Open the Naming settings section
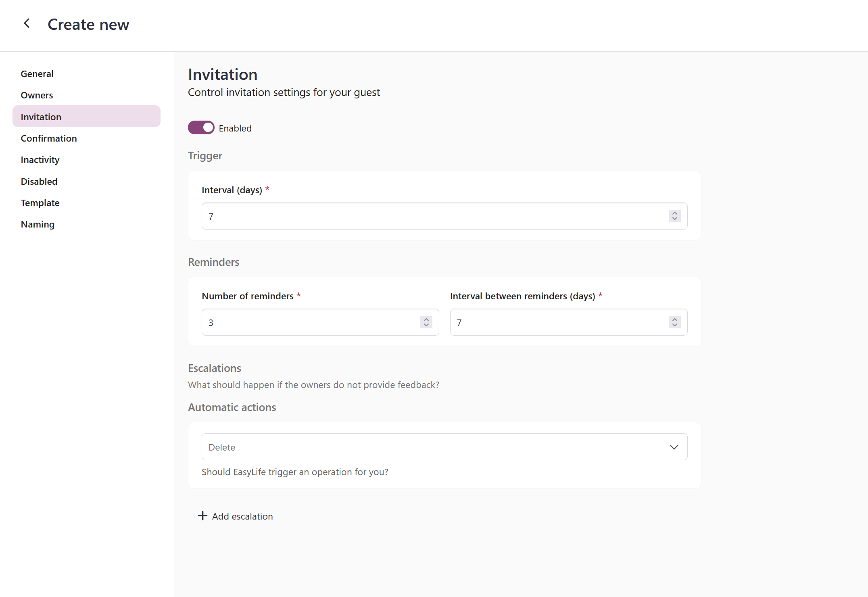 click(38, 224)
